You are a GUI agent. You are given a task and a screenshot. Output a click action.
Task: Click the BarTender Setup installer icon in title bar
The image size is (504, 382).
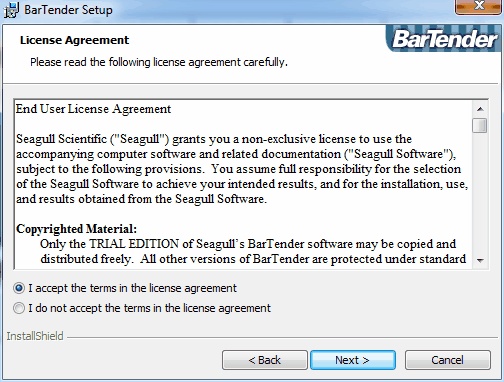point(12,10)
